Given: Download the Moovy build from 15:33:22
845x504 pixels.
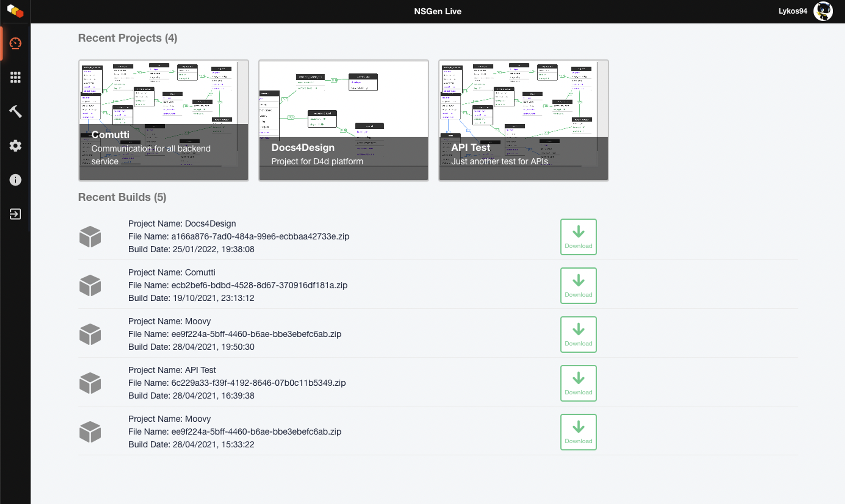Looking at the screenshot, I should coord(578,432).
